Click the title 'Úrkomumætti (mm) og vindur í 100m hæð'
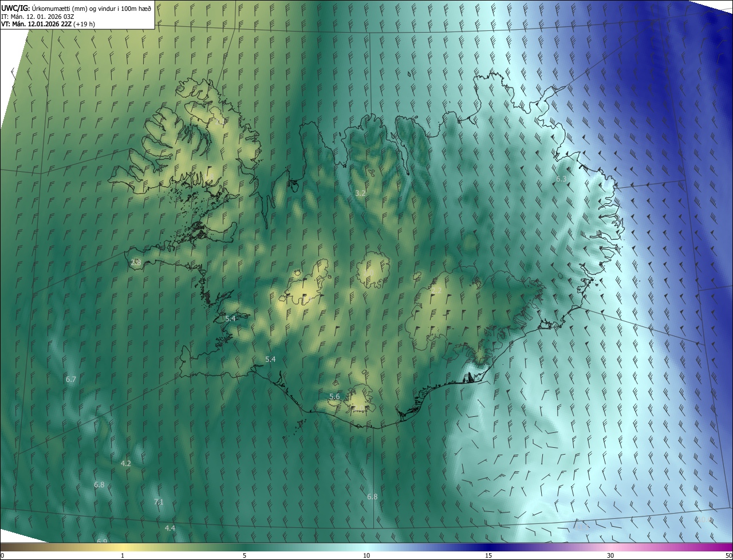 point(92,8)
